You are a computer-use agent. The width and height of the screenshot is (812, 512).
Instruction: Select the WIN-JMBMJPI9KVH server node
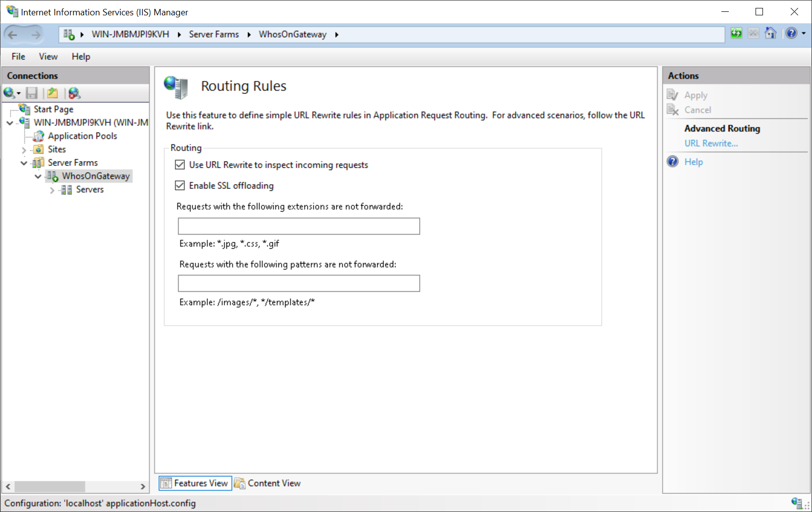[x=91, y=122]
